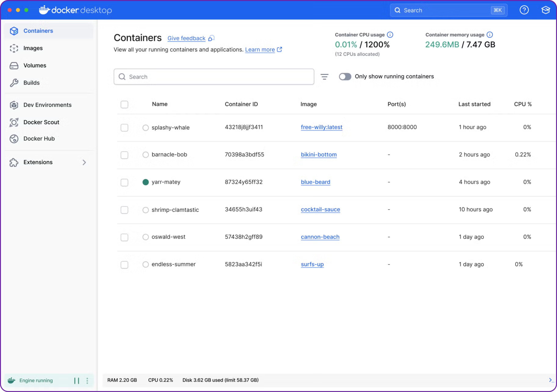Click the Give feedback link
Image resolution: width=557 pixels, height=392 pixels.
point(186,38)
